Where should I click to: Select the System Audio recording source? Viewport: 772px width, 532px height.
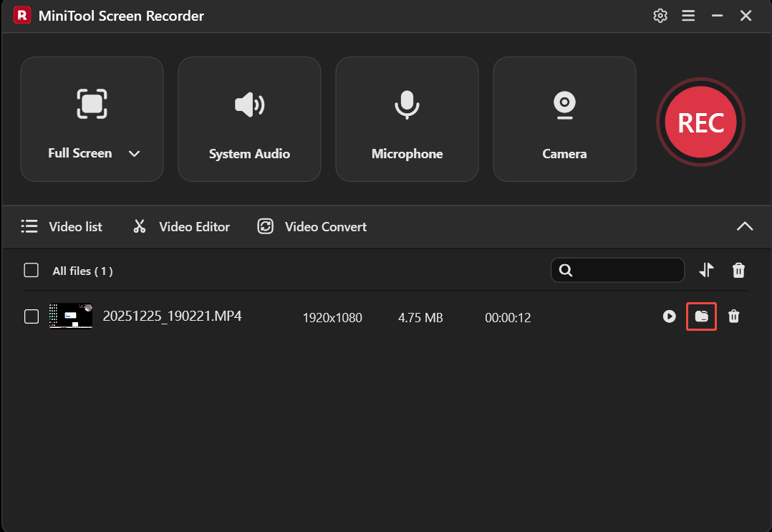pyautogui.click(x=249, y=119)
